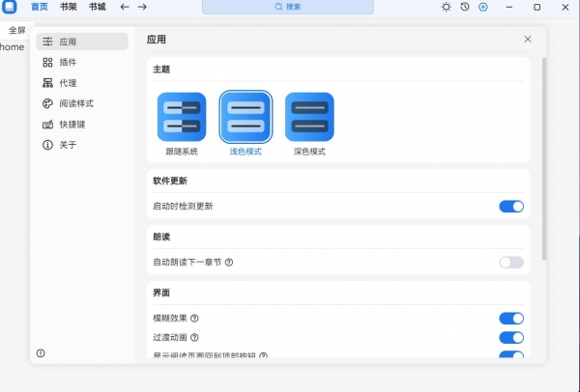Minimize the application window
580x392 pixels.
click(x=509, y=7)
